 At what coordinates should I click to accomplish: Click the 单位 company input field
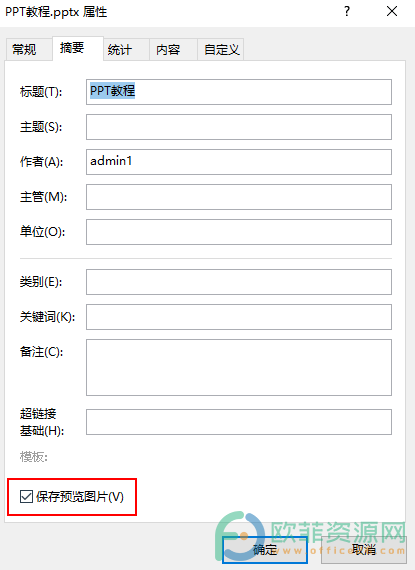(x=239, y=232)
